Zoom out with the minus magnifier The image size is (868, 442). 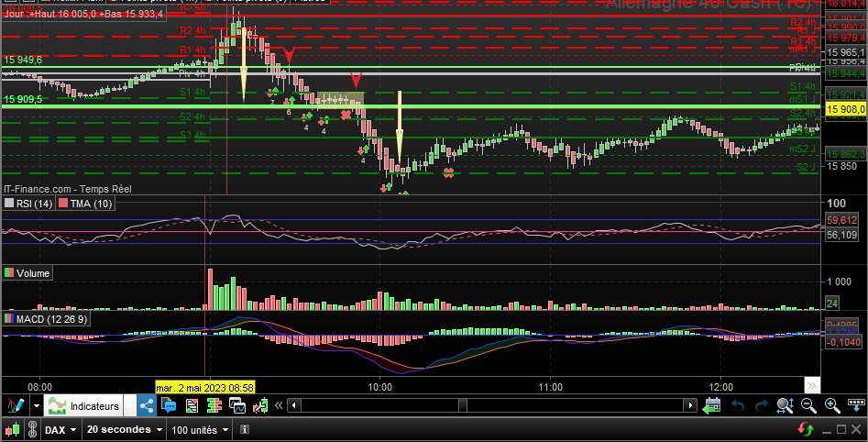[808, 406]
